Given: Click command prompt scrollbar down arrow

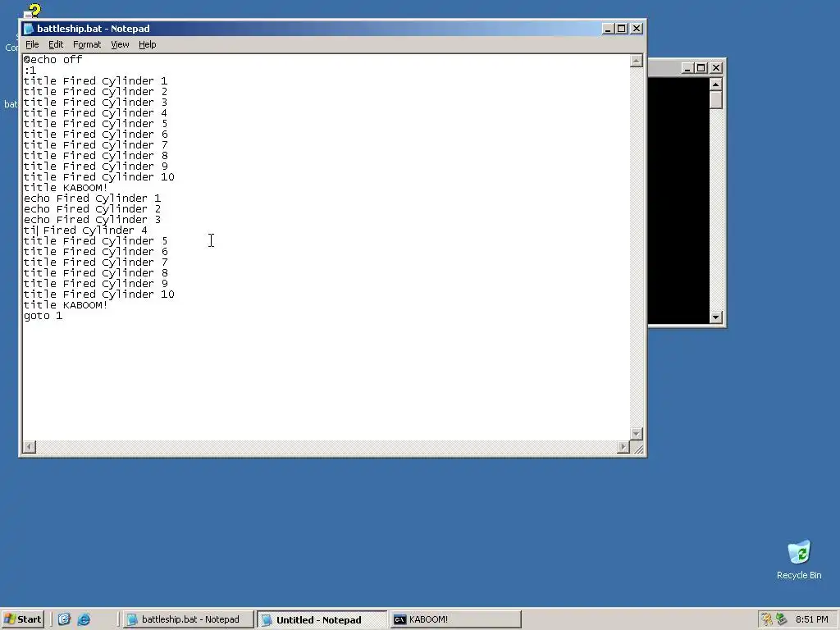Looking at the screenshot, I should [716, 317].
